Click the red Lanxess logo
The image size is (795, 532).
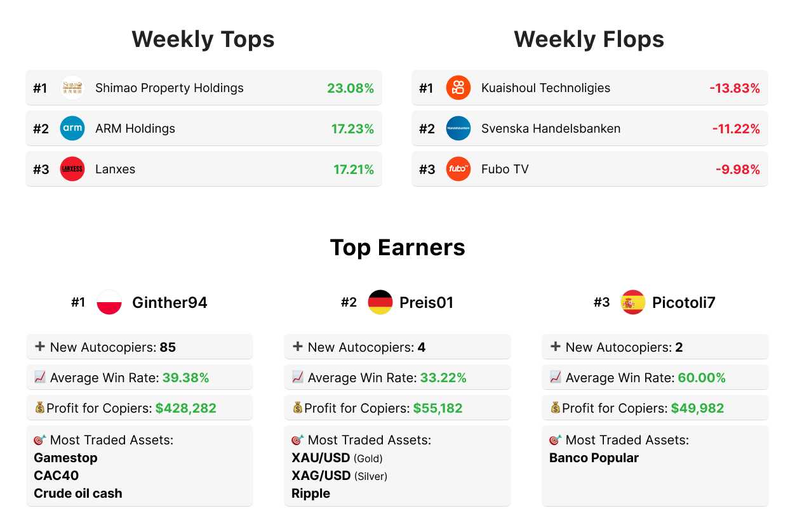[x=72, y=169]
